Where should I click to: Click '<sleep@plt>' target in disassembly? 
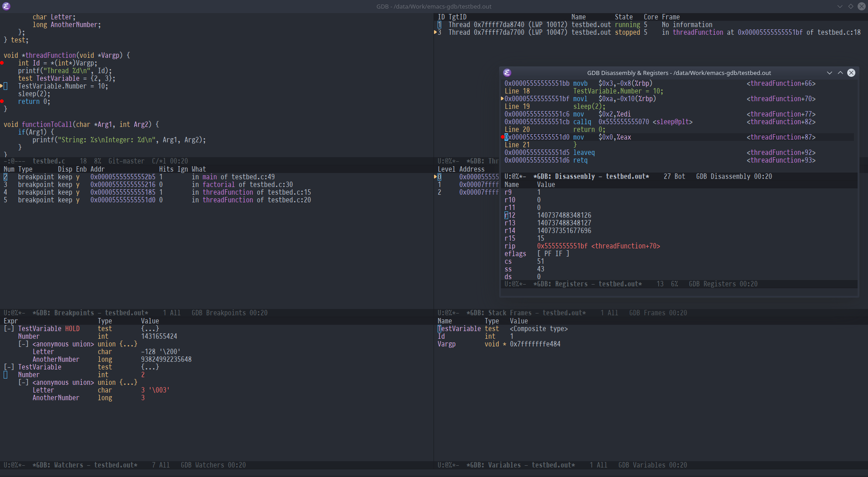click(x=673, y=122)
